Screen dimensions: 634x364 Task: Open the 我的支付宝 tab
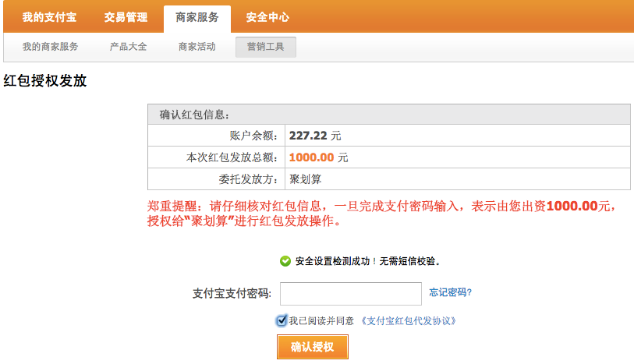tap(49, 17)
